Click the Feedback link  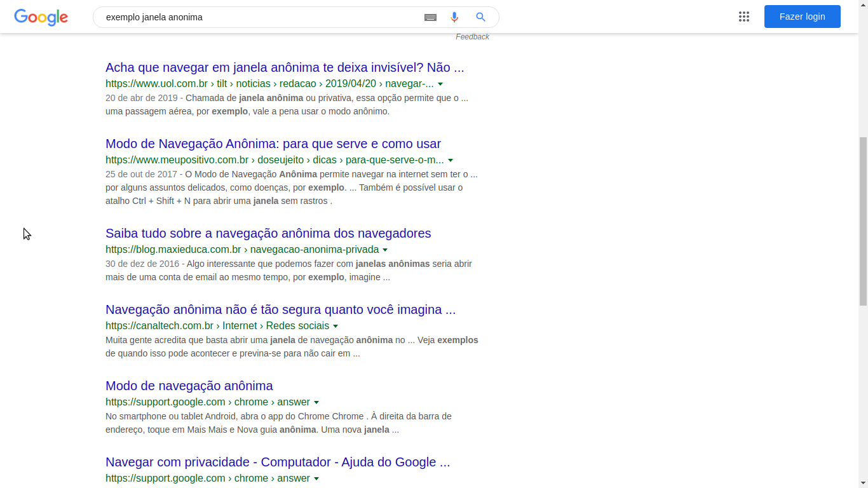472,37
